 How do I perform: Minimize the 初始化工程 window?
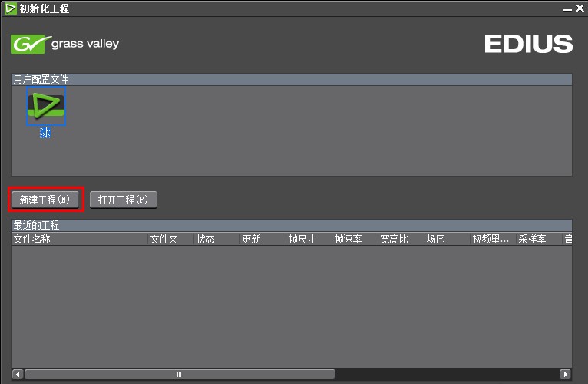[x=567, y=8]
